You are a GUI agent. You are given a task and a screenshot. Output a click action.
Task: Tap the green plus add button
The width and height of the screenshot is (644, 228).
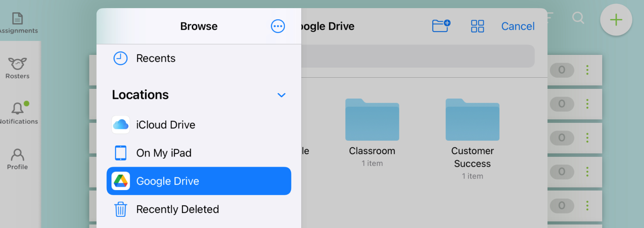coord(616,20)
